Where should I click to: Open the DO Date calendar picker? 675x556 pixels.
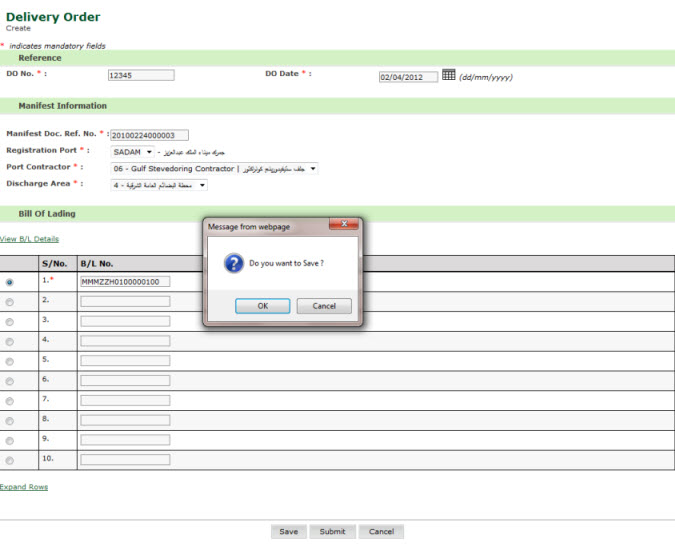pos(449,75)
